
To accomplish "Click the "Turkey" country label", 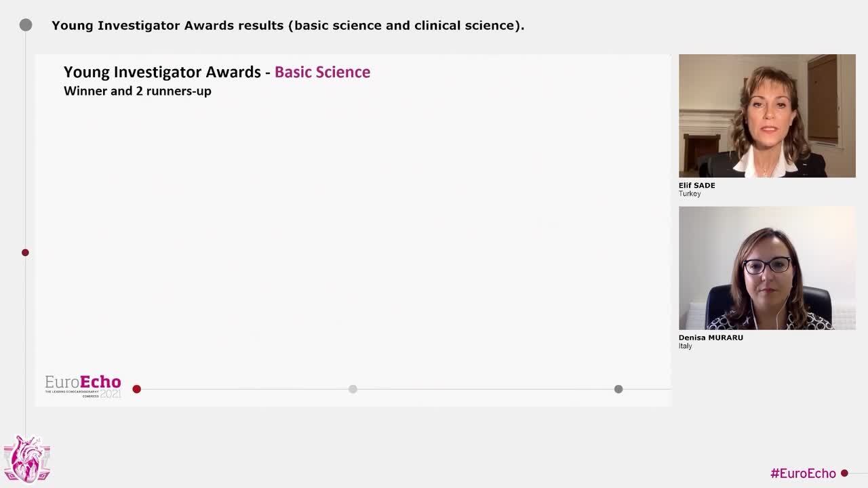I will (x=690, y=194).
